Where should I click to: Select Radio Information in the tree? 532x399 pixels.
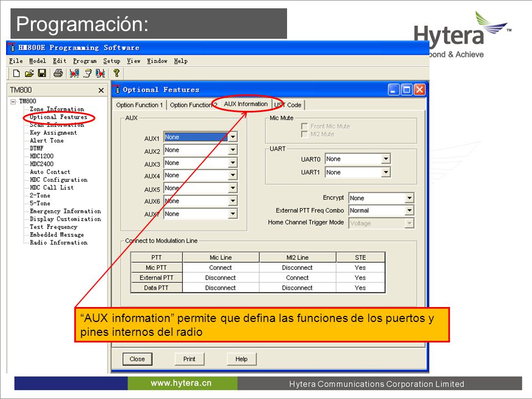[x=58, y=242]
